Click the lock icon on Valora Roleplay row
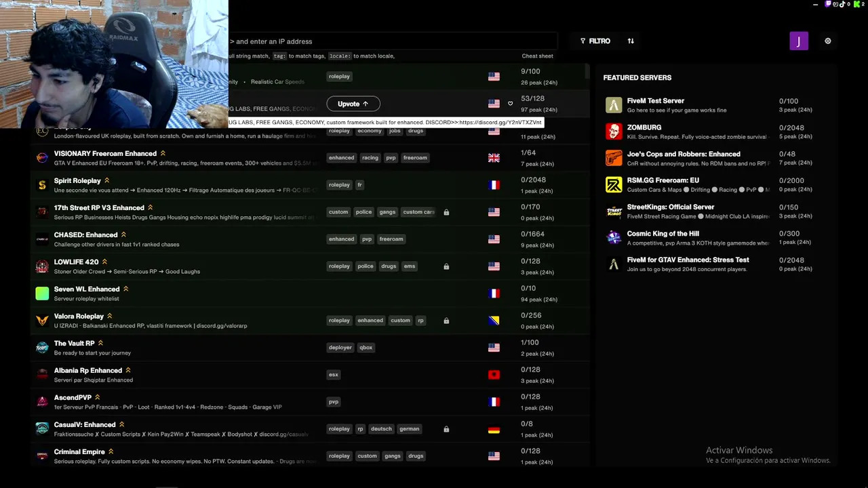This screenshot has height=488, width=868. [x=446, y=321]
